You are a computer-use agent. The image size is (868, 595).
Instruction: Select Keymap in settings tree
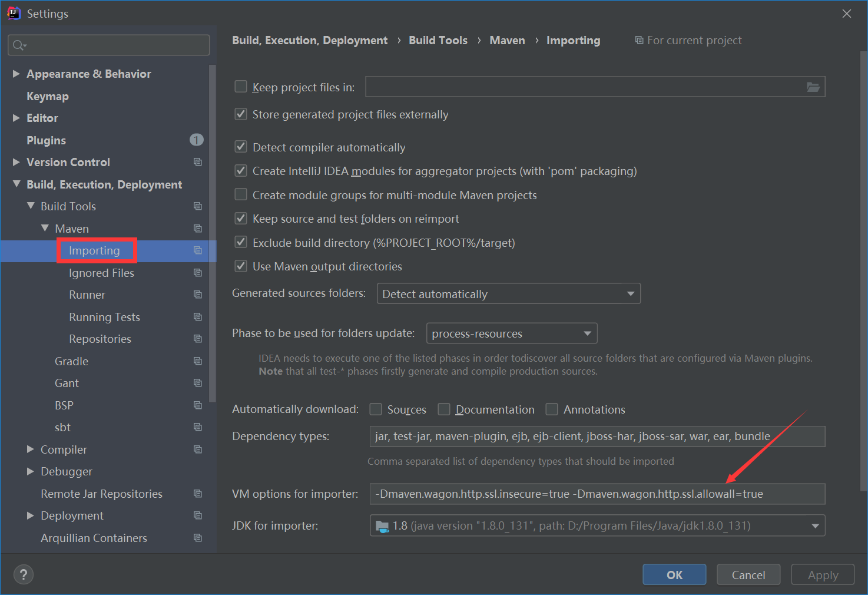pos(48,96)
